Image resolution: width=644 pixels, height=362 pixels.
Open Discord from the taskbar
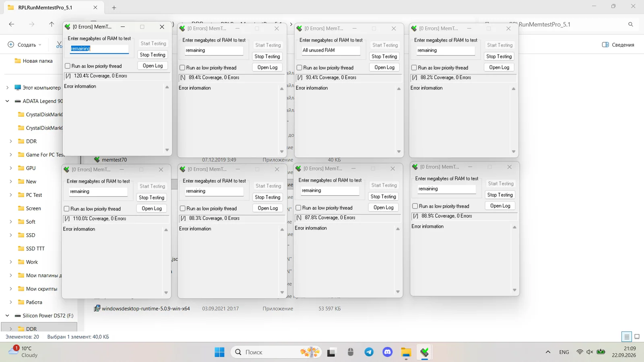point(388,352)
